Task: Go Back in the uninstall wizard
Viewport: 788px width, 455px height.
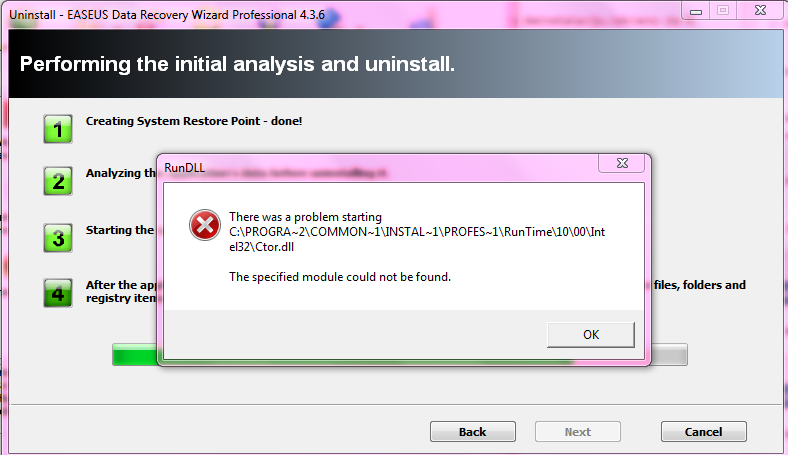Action: pos(472,432)
